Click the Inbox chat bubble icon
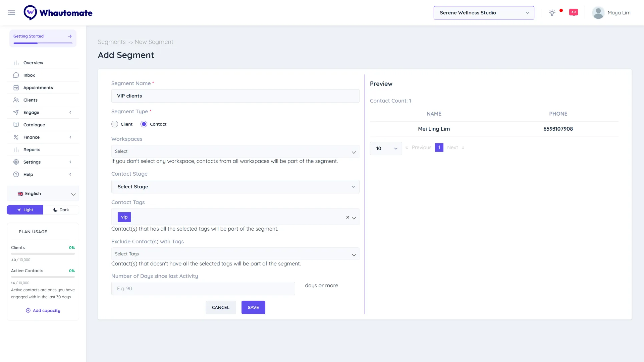The width and height of the screenshot is (644, 362). pyautogui.click(x=16, y=75)
